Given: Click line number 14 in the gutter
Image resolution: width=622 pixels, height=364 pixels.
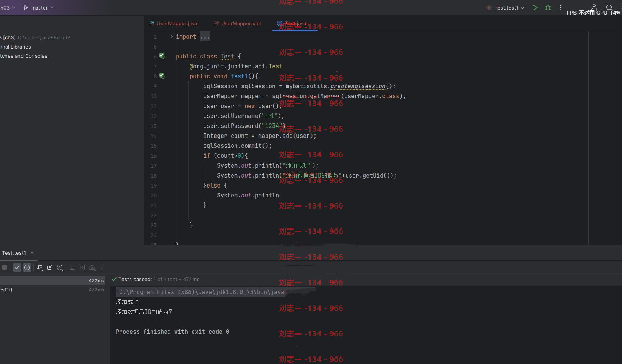Looking at the screenshot, I should 154,136.
